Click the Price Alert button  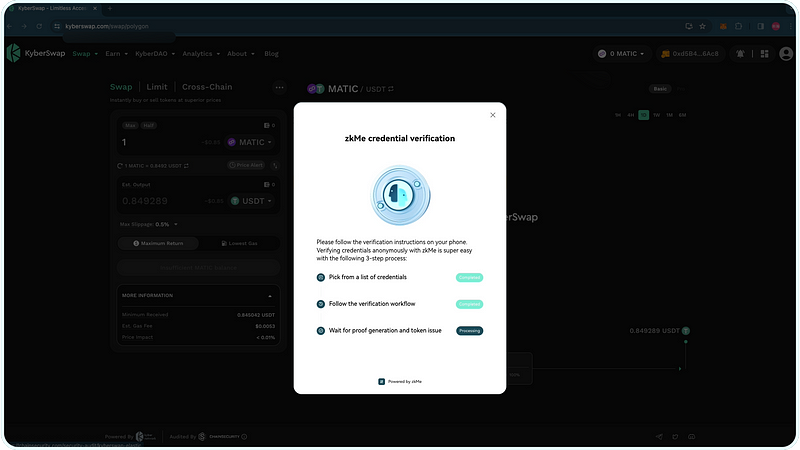pos(246,165)
